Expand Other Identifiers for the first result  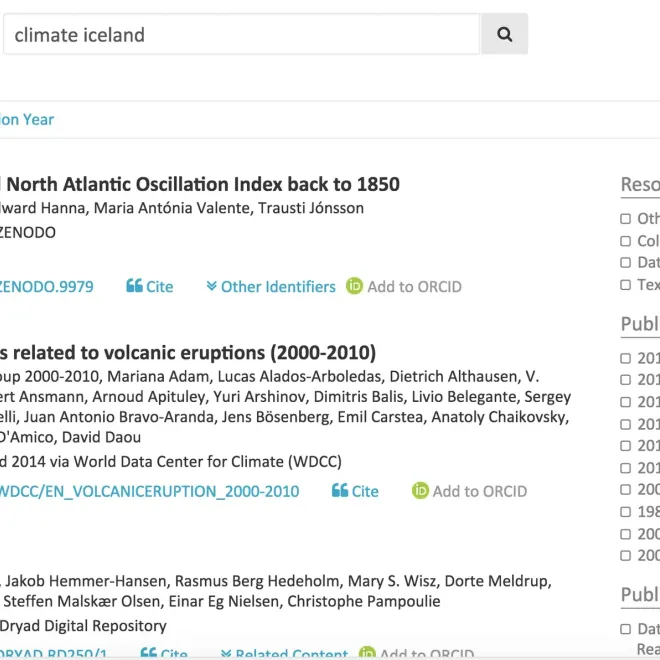click(x=277, y=287)
